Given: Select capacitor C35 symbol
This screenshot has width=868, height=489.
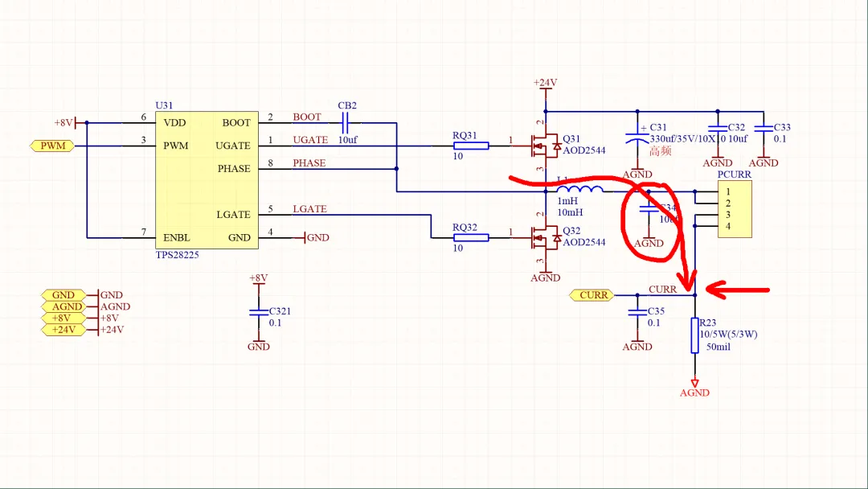Looking at the screenshot, I should (637, 312).
